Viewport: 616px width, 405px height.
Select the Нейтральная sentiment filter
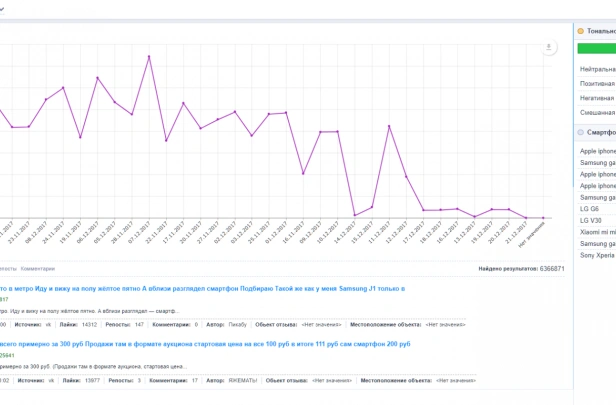click(598, 69)
